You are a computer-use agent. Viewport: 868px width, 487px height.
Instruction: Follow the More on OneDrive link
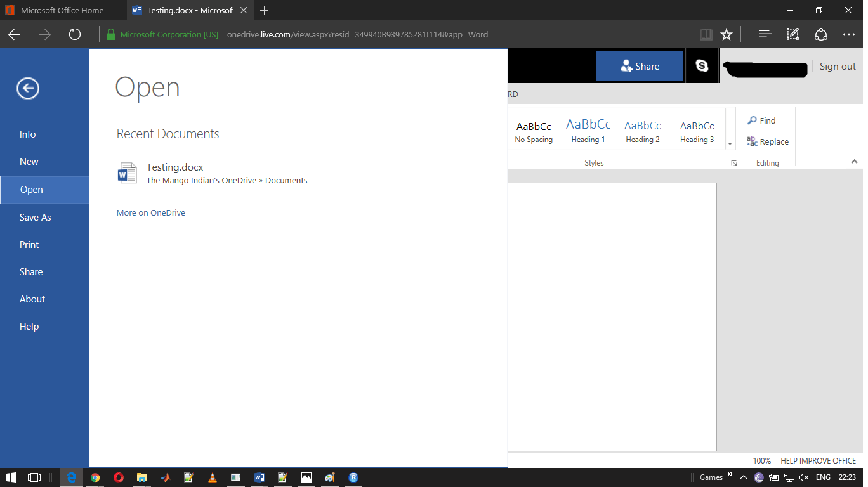click(151, 213)
